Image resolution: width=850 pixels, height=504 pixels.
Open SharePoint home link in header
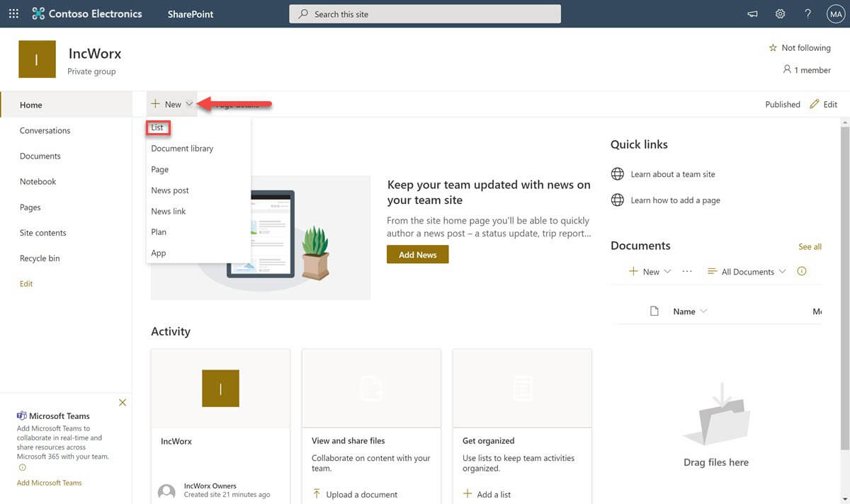click(191, 14)
